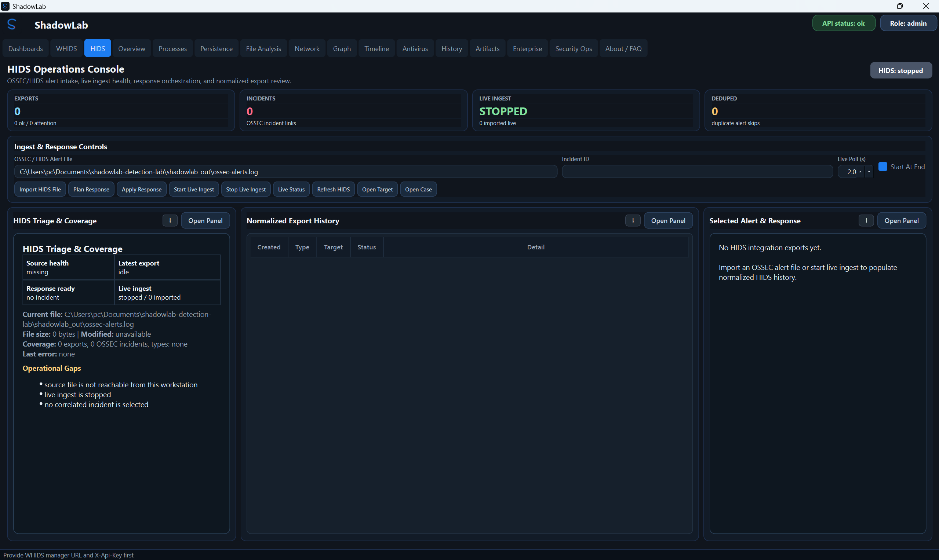
Task: Click the ShadowLab S logo icon
Action: point(12,25)
